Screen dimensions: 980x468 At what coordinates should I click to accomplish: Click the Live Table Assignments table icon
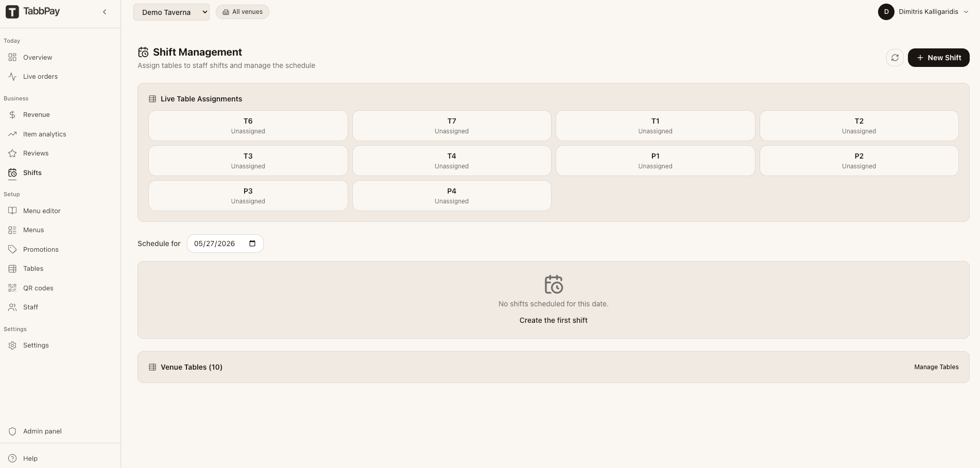[x=152, y=99]
